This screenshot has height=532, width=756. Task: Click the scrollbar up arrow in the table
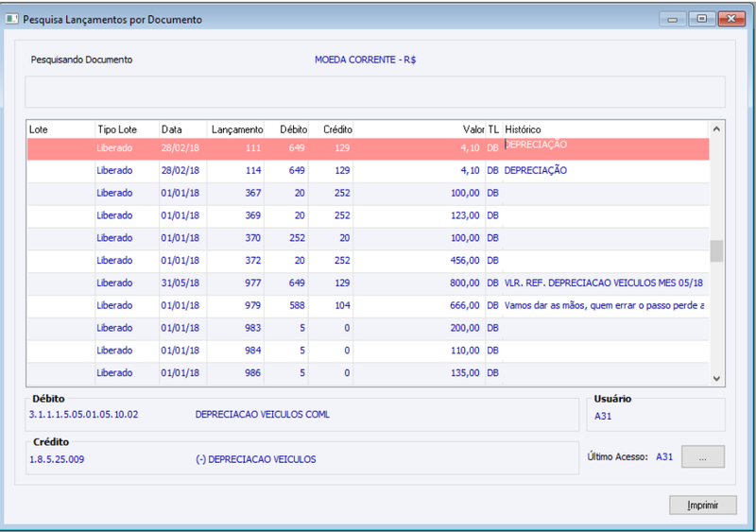pyautogui.click(x=716, y=129)
